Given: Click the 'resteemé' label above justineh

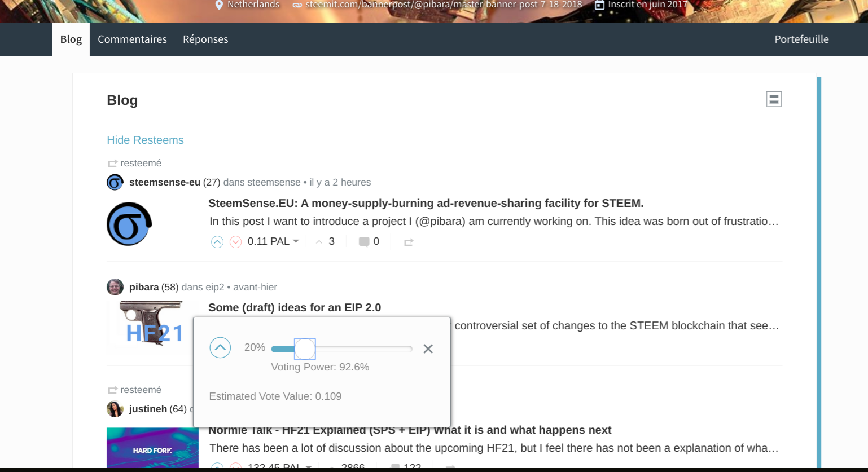Looking at the screenshot, I should pyautogui.click(x=141, y=390).
